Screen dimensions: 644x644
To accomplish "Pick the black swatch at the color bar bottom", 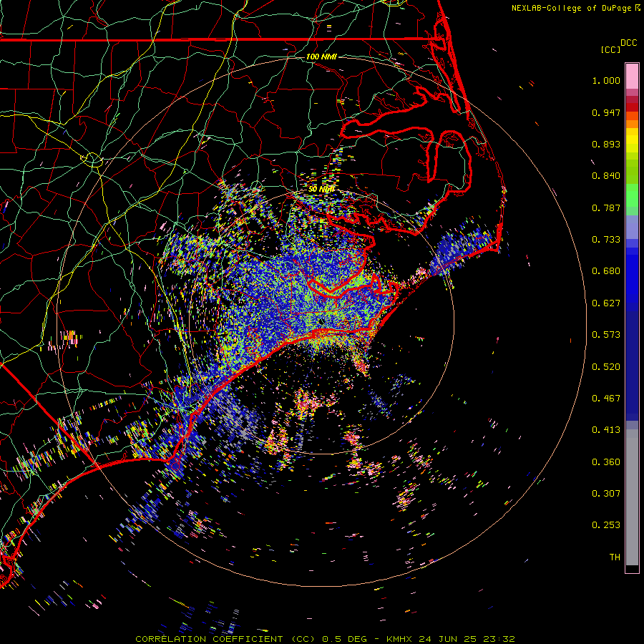I will click(x=632, y=569).
